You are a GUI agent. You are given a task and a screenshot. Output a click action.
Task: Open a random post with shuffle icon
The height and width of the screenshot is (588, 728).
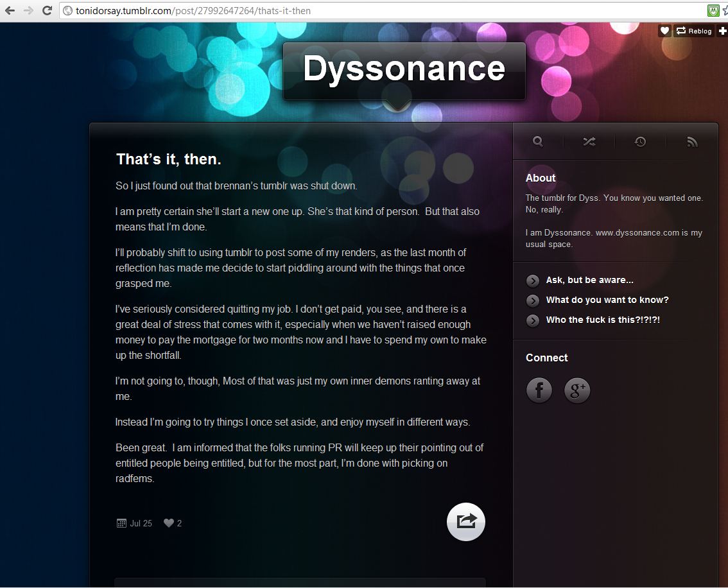pos(589,142)
